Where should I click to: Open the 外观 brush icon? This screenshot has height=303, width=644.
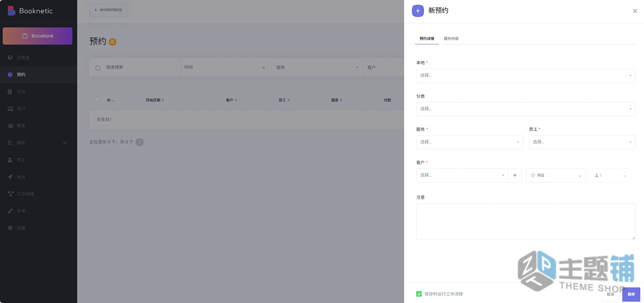[10, 211]
